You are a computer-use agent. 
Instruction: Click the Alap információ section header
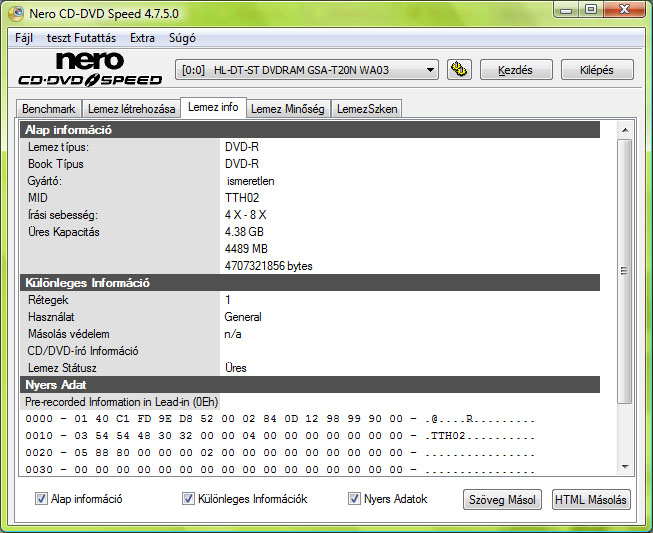(x=310, y=130)
